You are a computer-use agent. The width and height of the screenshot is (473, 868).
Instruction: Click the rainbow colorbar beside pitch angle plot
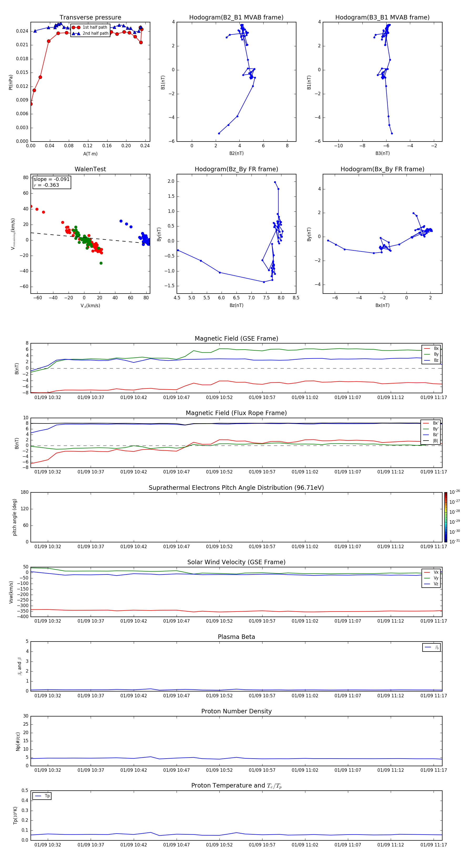(446, 517)
